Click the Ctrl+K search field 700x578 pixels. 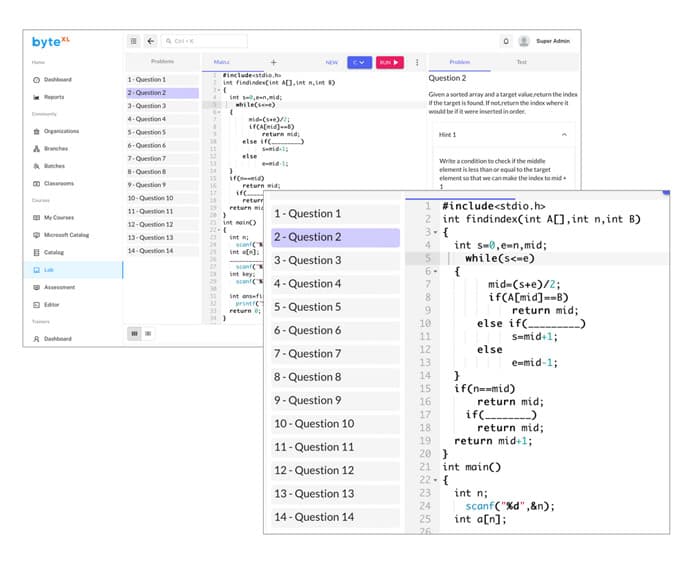coord(204,41)
